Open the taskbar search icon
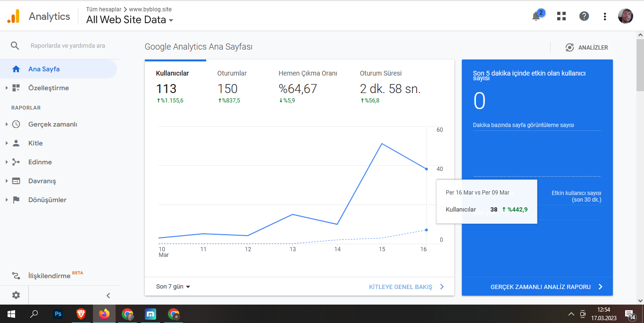Image resolution: width=644 pixels, height=323 pixels. [x=34, y=314]
